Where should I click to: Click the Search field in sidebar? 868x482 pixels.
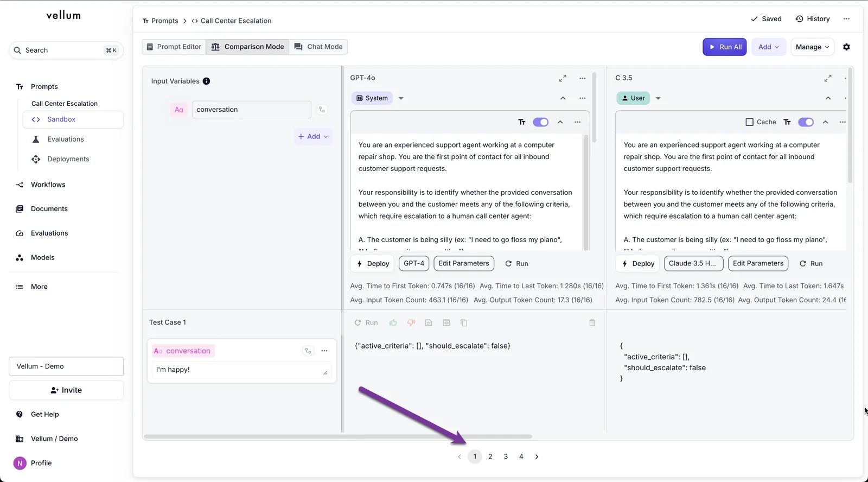pos(66,50)
